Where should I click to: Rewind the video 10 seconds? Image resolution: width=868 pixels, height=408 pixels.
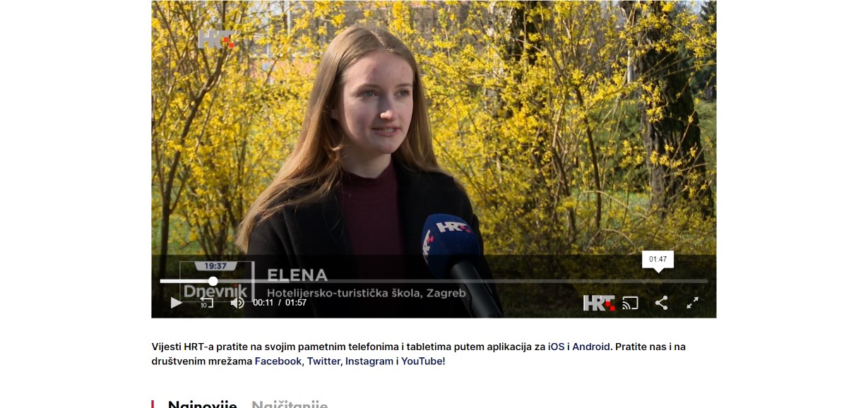(x=206, y=303)
